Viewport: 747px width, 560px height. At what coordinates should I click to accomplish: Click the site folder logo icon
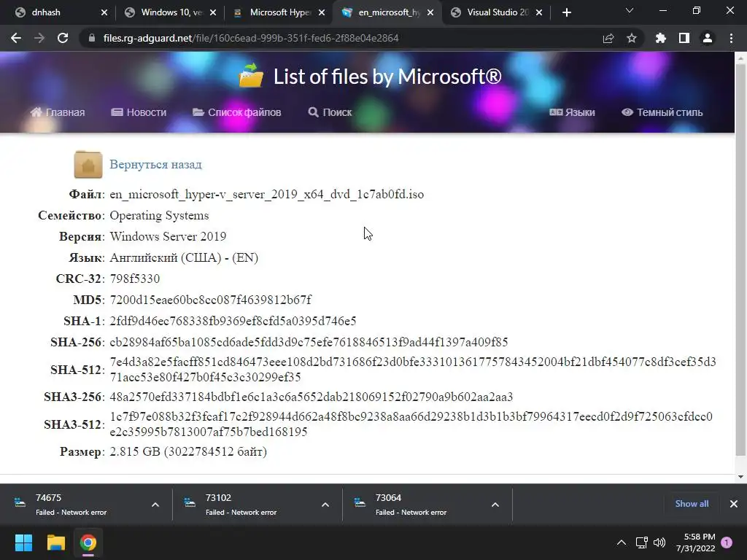click(251, 76)
